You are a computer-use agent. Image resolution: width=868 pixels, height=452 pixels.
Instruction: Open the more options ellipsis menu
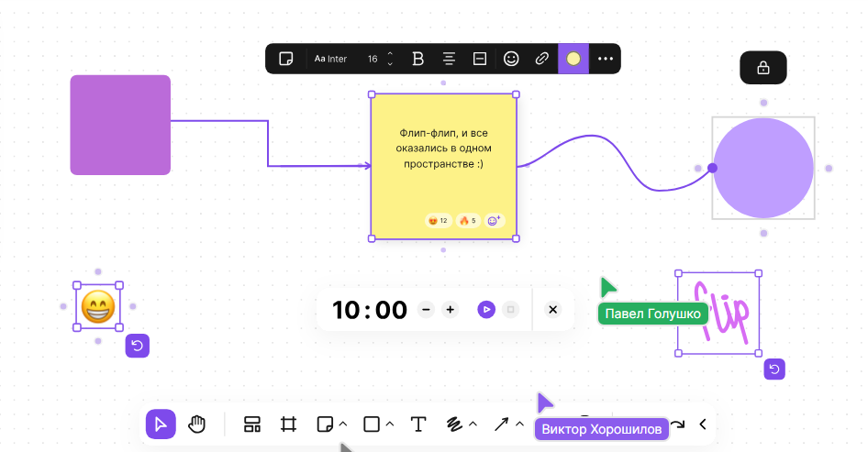[605, 59]
